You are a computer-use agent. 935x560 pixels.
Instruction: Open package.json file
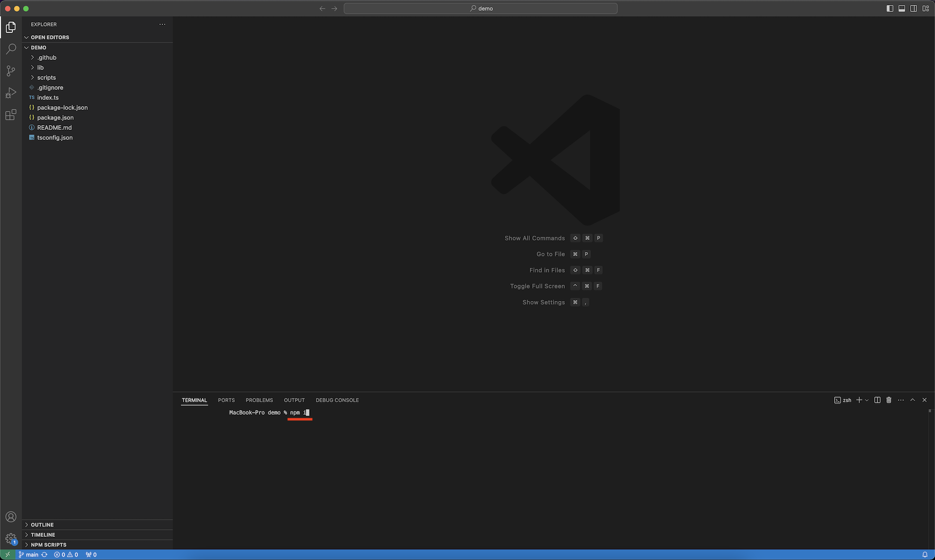click(56, 117)
